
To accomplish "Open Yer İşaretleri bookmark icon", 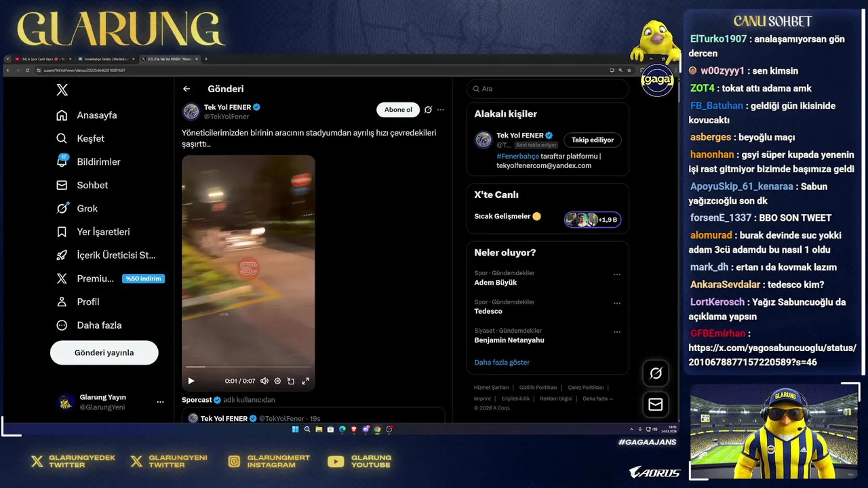I will [x=62, y=232].
